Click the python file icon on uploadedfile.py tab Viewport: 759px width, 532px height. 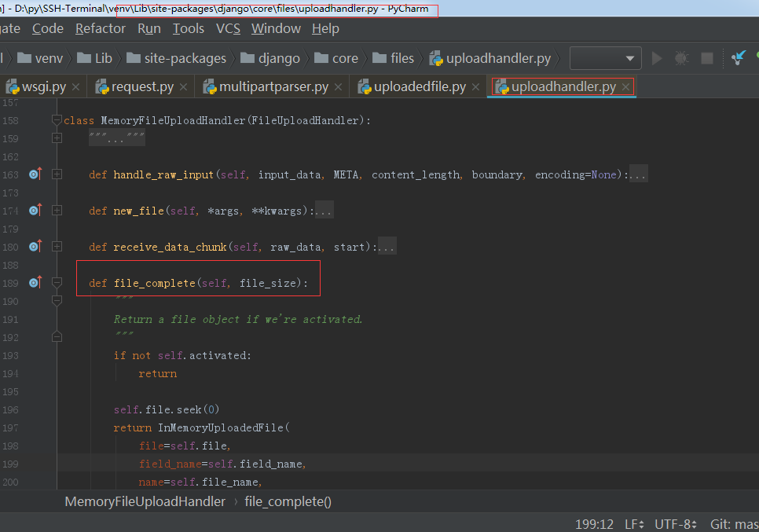click(x=364, y=87)
